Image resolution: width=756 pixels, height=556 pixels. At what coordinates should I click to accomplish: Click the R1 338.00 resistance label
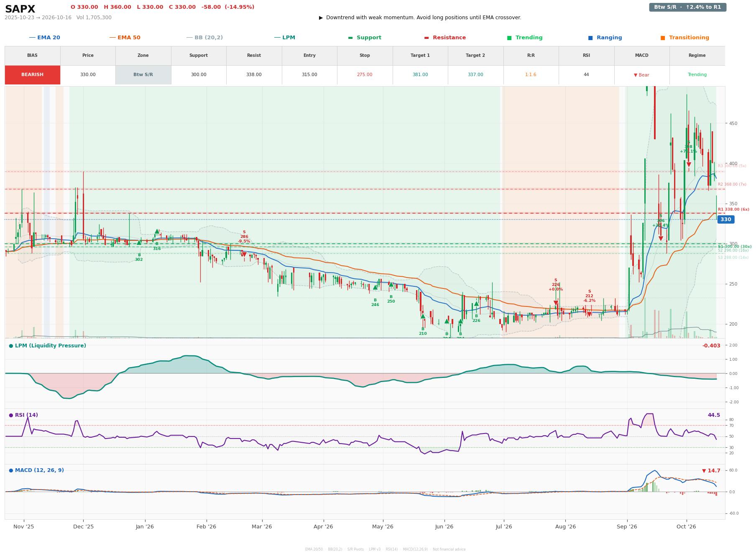(x=733, y=209)
